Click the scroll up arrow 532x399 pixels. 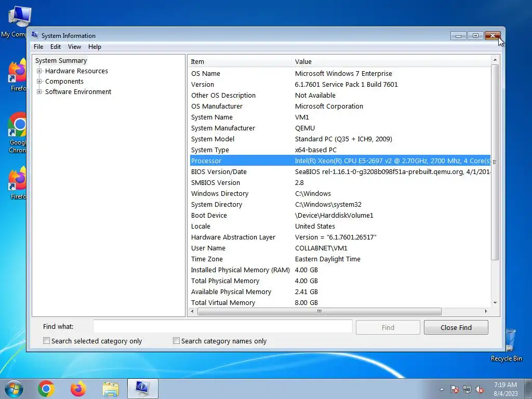(495, 60)
